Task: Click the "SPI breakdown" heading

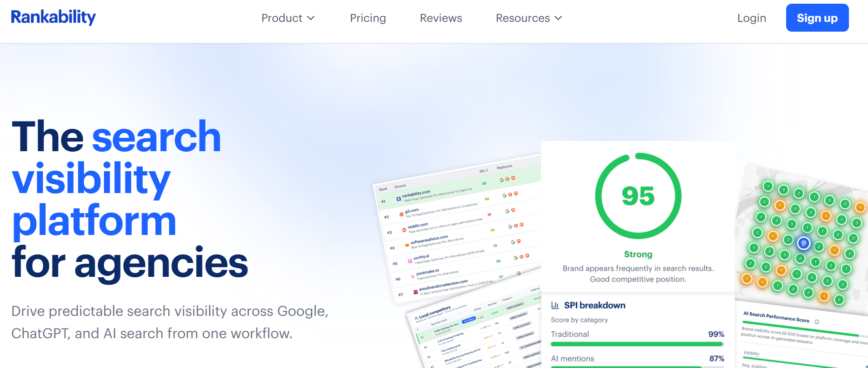Action: click(x=594, y=305)
